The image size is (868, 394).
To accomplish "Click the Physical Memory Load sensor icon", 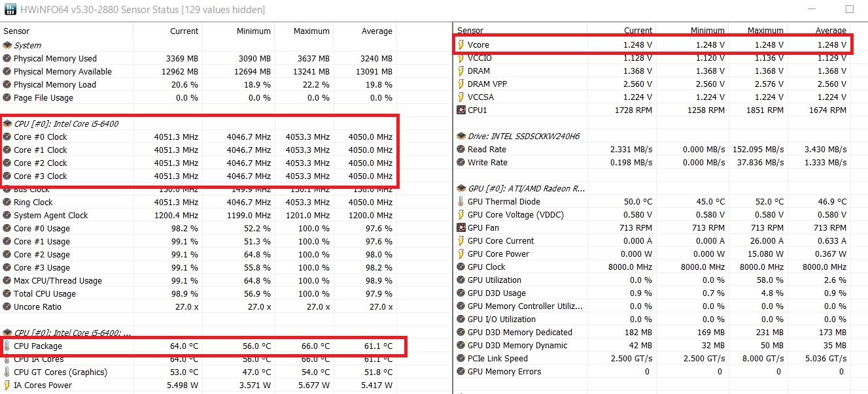I will coord(7,84).
